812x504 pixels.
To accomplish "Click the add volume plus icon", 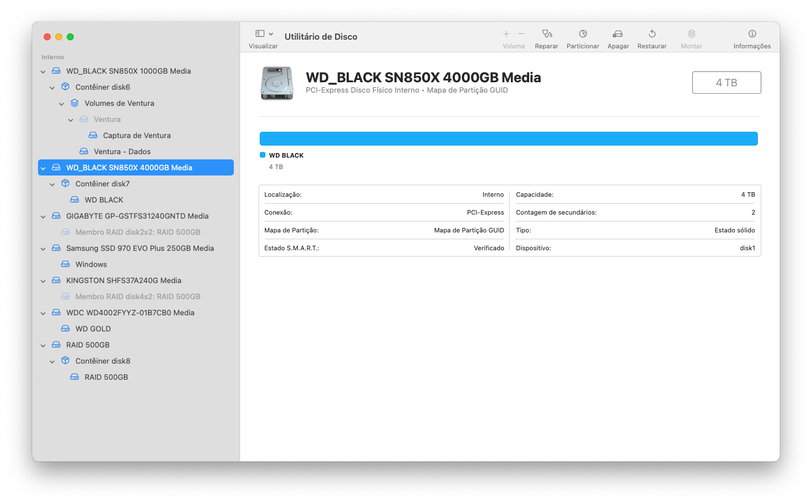I will tap(506, 34).
